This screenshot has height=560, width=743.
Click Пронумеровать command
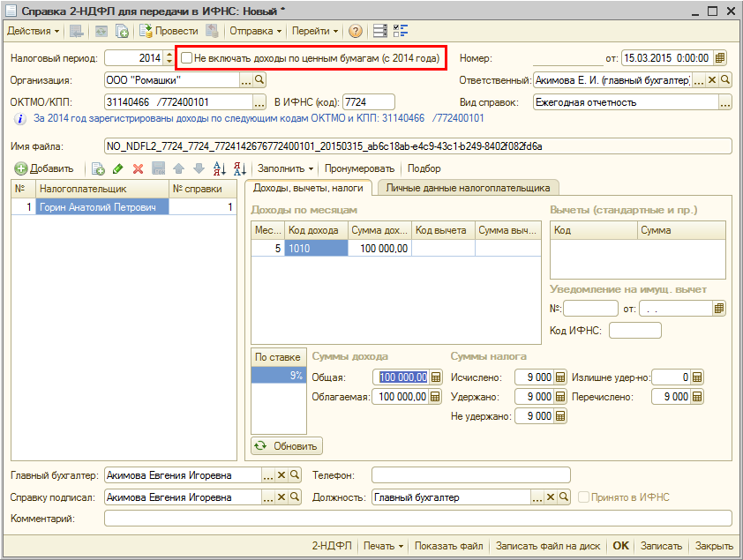(359, 168)
